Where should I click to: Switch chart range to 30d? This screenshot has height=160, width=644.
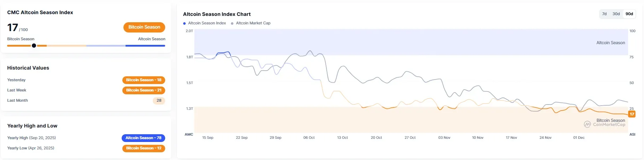click(x=616, y=14)
